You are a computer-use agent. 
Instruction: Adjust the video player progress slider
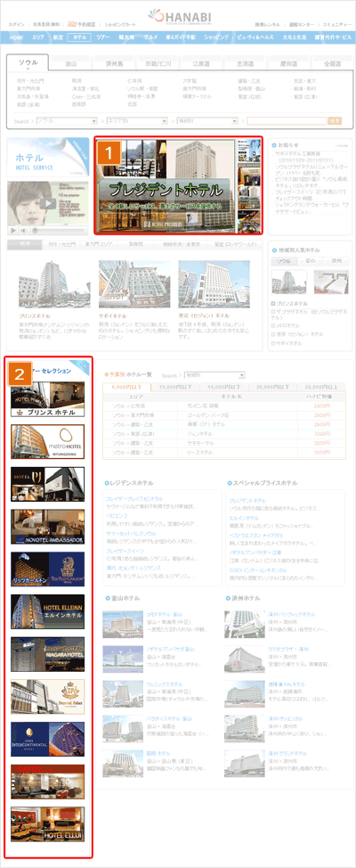pyautogui.click(x=59, y=230)
